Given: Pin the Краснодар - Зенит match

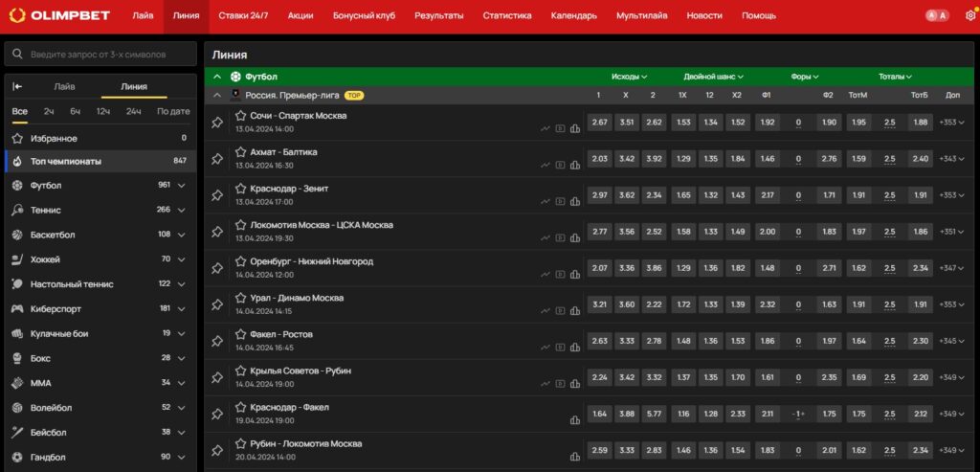Looking at the screenshot, I should tap(217, 195).
